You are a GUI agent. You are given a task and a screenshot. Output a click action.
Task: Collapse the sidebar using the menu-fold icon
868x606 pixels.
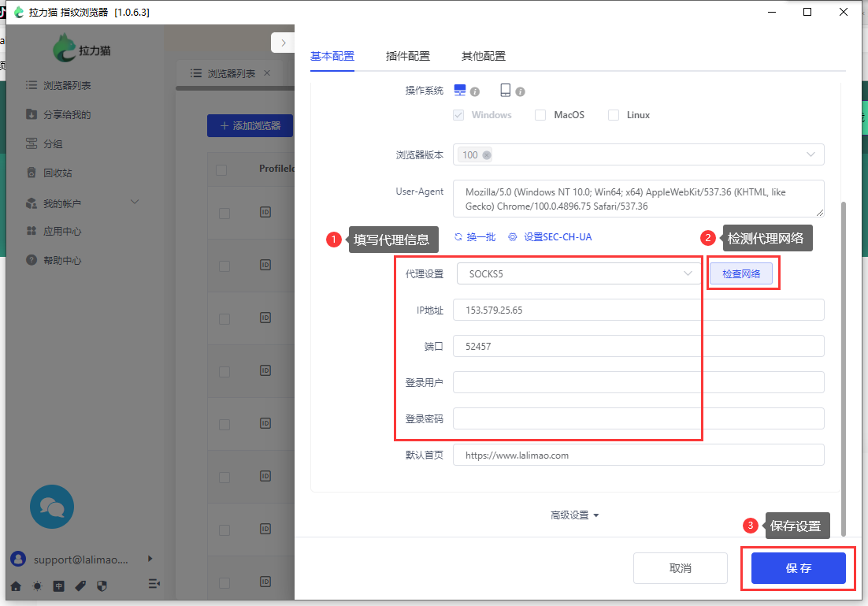[154, 584]
